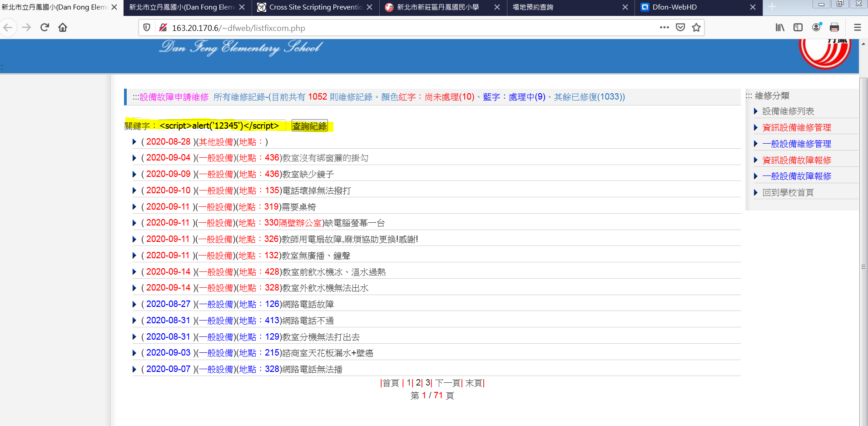Click the keyword search input field
The width and height of the screenshot is (868, 426).
pos(223,126)
